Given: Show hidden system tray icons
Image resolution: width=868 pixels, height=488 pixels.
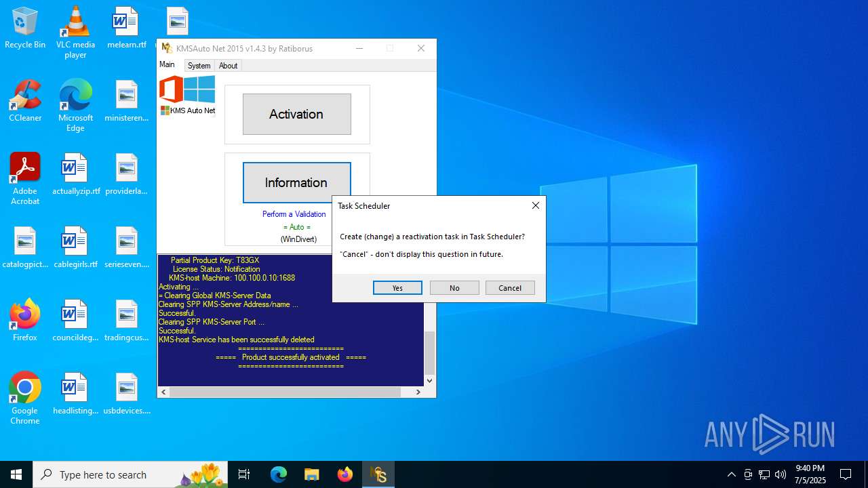Looking at the screenshot, I should click(731, 474).
